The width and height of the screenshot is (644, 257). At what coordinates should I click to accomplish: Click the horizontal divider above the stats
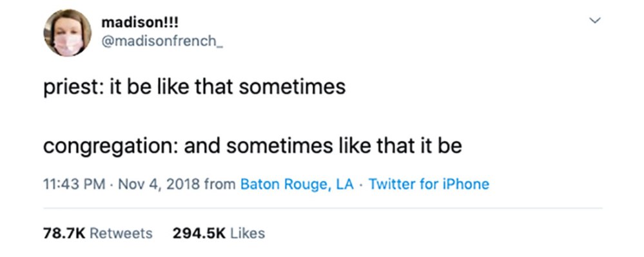(322, 208)
